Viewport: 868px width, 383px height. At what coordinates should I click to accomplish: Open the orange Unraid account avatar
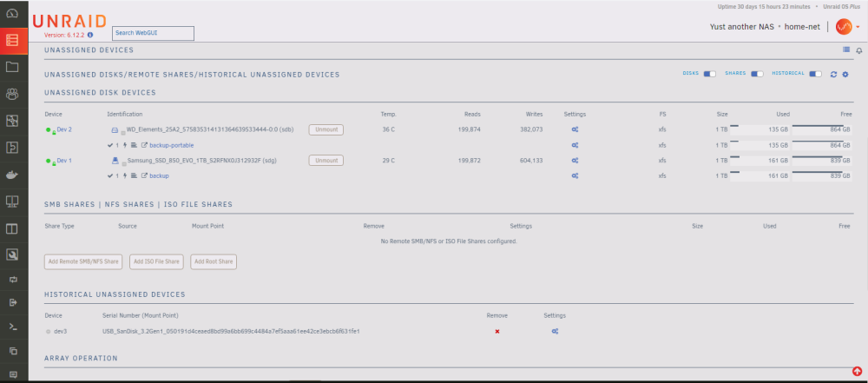click(x=844, y=27)
